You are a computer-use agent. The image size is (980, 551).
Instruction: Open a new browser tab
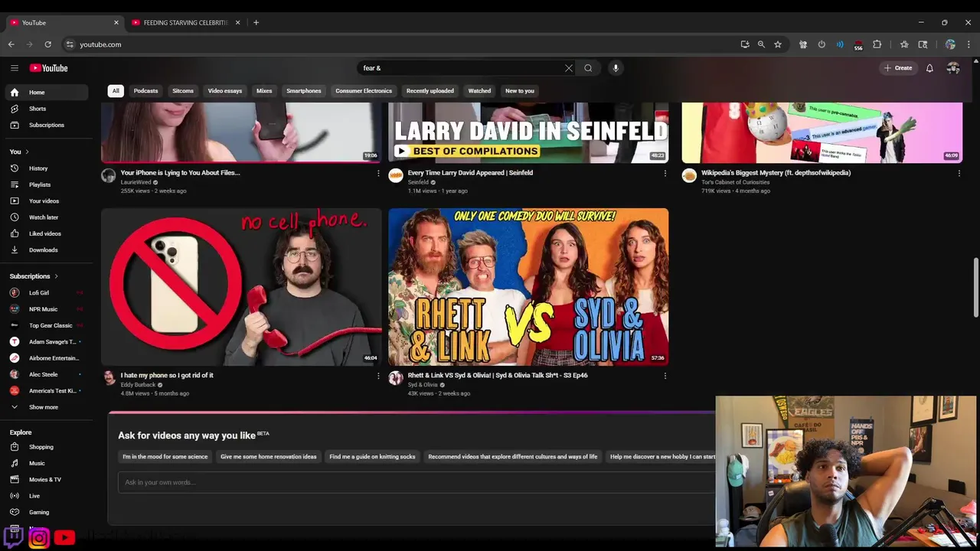256,22
